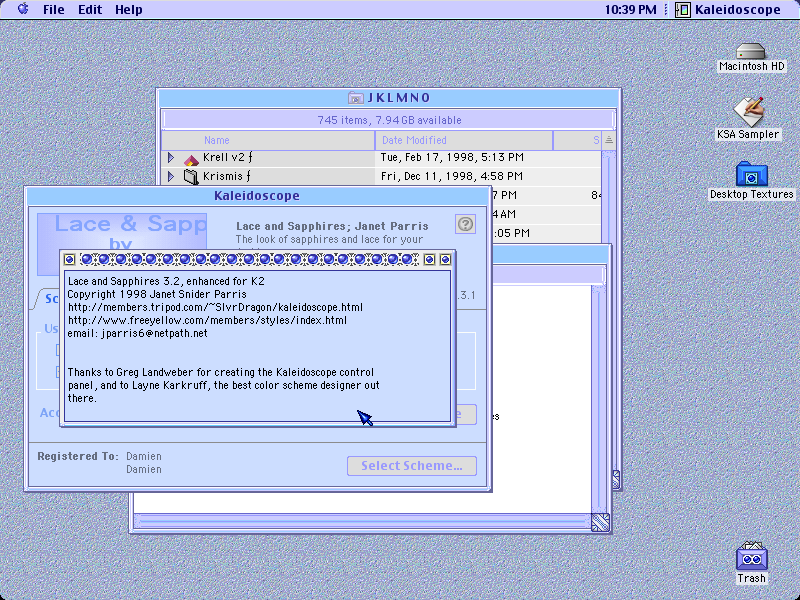
Task: Click the JKLMNO title bar folder icon
Action: [356, 97]
